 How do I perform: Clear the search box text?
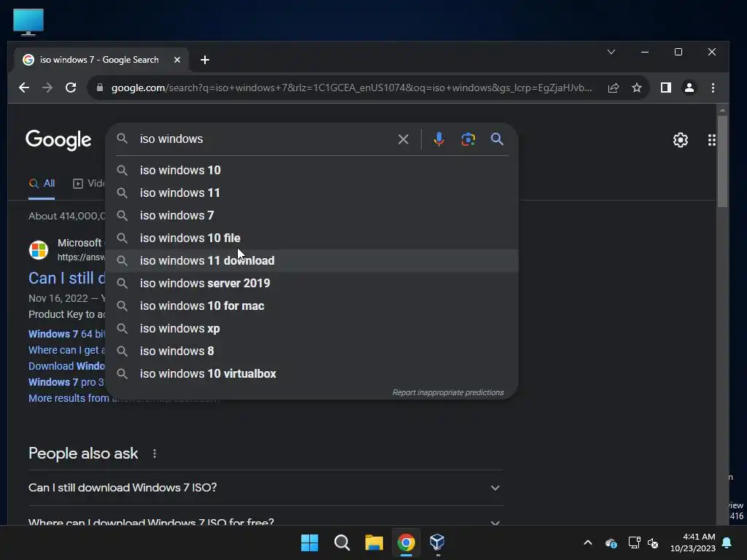403,139
